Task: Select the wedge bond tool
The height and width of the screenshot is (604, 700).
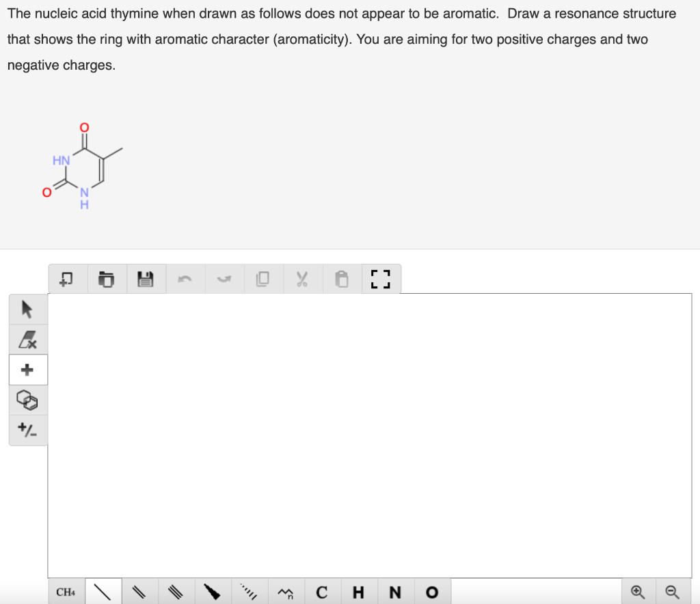Action: [x=213, y=592]
